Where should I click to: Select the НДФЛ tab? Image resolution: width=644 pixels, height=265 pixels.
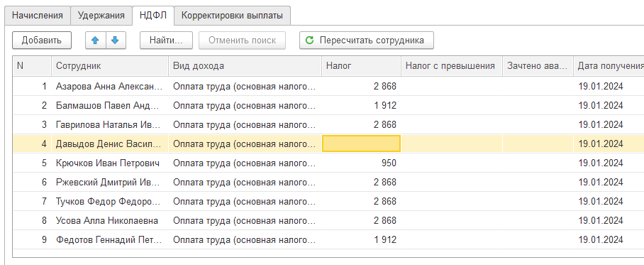(153, 16)
